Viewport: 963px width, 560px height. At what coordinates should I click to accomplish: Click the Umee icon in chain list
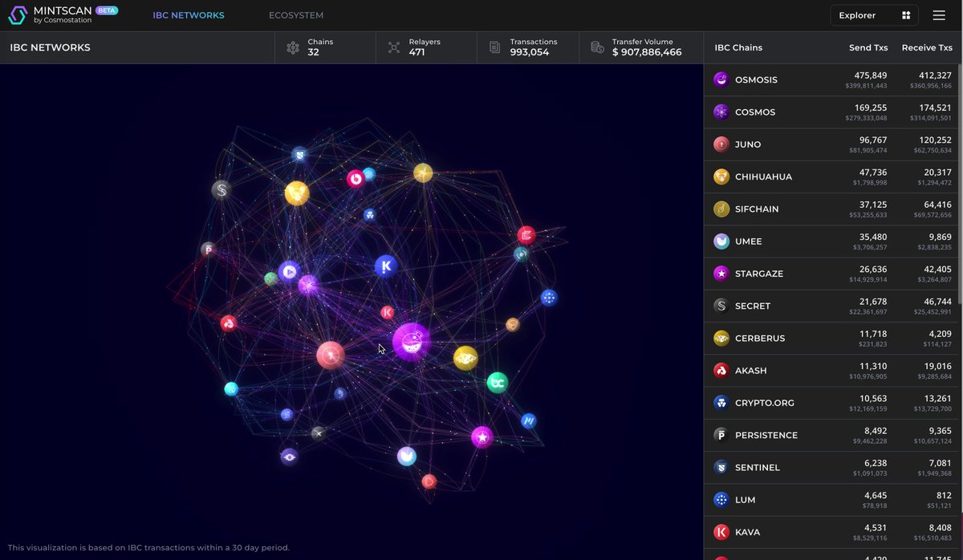tap(721, 241)
